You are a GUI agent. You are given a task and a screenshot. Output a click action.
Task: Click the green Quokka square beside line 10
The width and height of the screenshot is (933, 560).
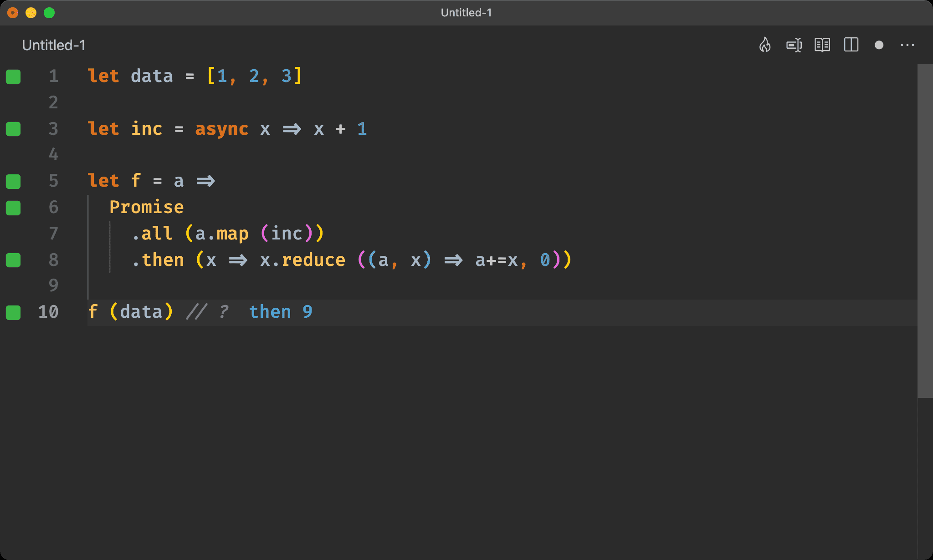point(13,312)
